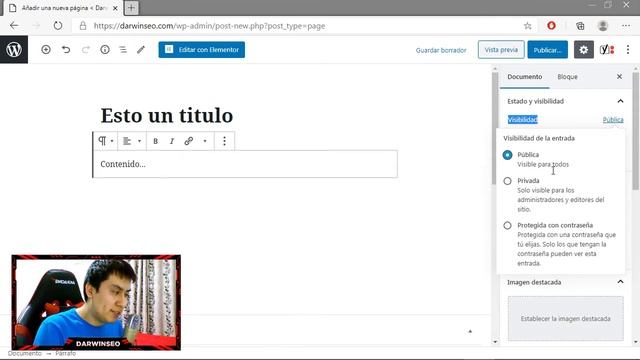Open browser settings and more menu
Screen dimensions: 640x360
(626, 26)
